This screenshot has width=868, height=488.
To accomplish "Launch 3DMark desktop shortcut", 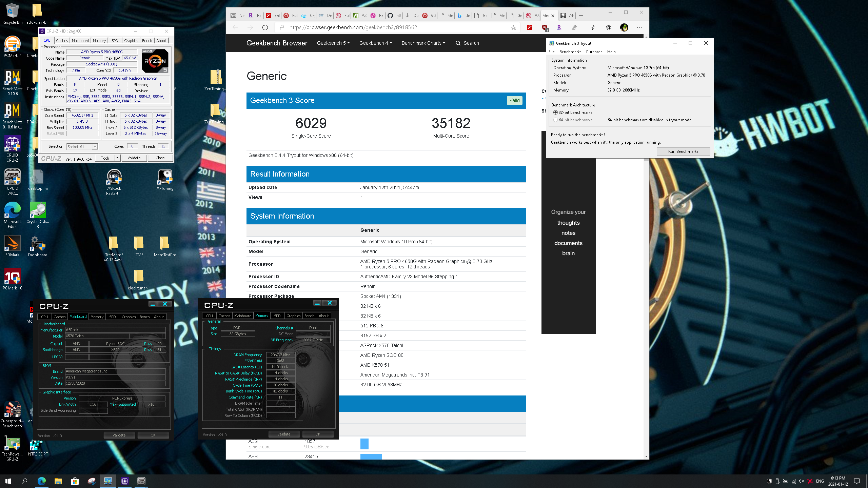I will click(x=12, y=246).
